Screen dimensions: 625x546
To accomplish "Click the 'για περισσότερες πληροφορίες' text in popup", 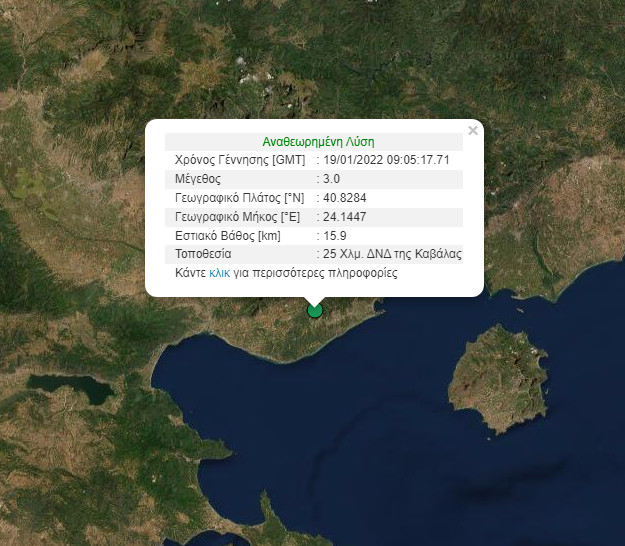I will [x=315, y=273].
